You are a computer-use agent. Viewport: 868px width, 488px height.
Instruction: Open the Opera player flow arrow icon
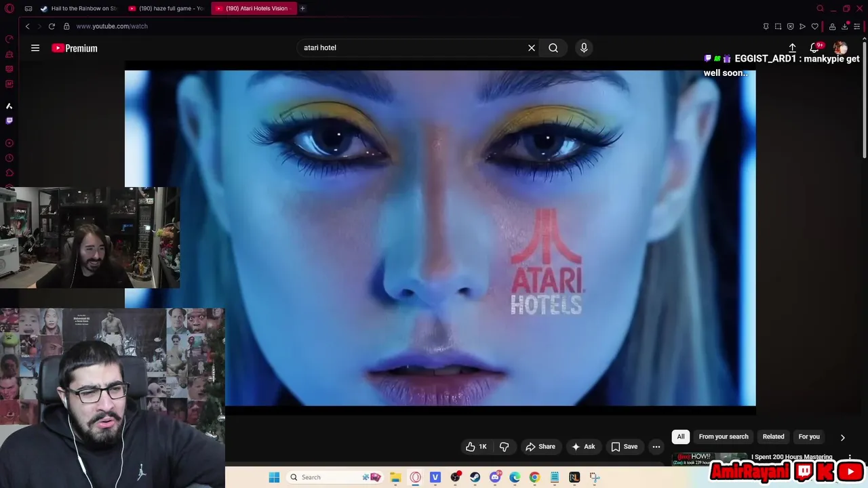click(x=803, y=26)
